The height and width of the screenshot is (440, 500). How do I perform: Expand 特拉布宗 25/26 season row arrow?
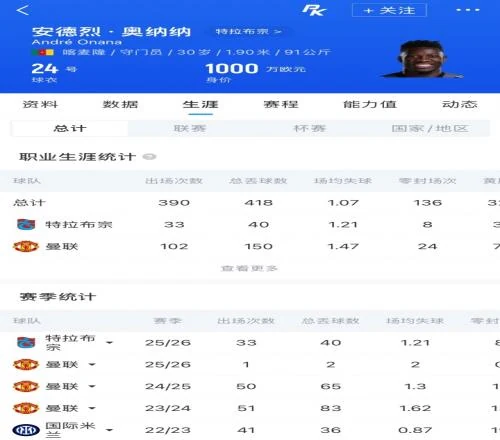pyautogui.click(x=109, y=343)
